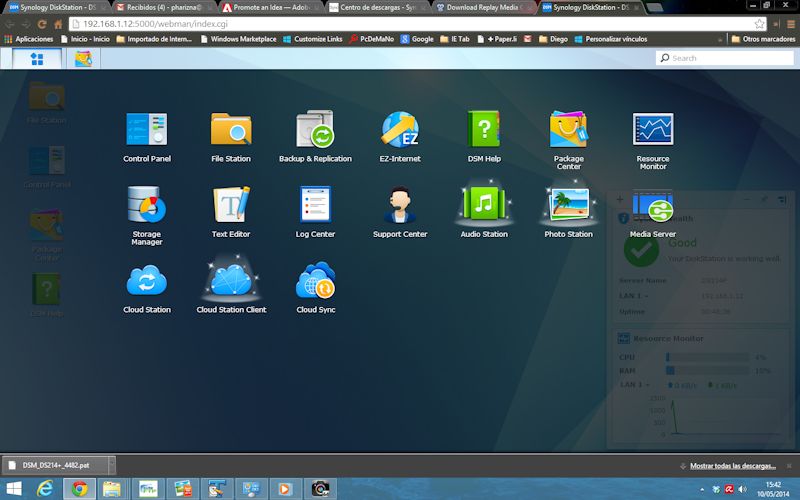Launch Audio Station
Viewport: 800px width, 500px height.
tap(484, 205)
